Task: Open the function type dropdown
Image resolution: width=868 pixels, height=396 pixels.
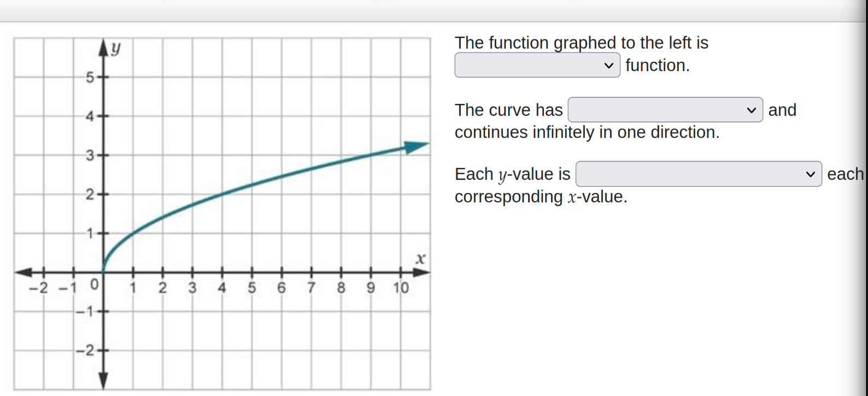Action: pyautogui.click(x=536, y=65)
